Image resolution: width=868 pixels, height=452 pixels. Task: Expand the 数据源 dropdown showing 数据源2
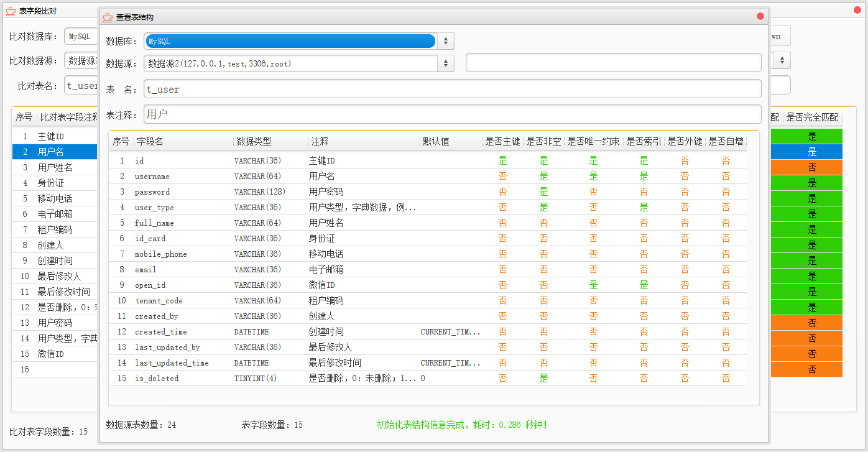point(445,63)
